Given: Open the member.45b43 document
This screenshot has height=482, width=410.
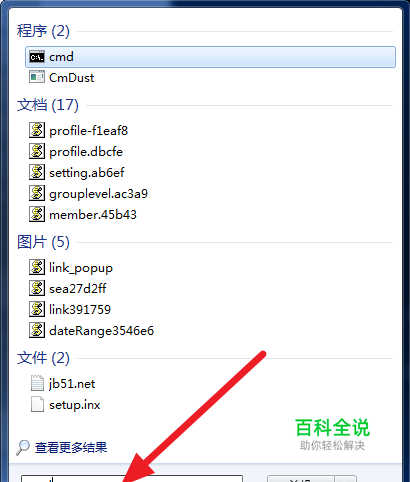Looking at the screenshot, I should tap(93, 214).
